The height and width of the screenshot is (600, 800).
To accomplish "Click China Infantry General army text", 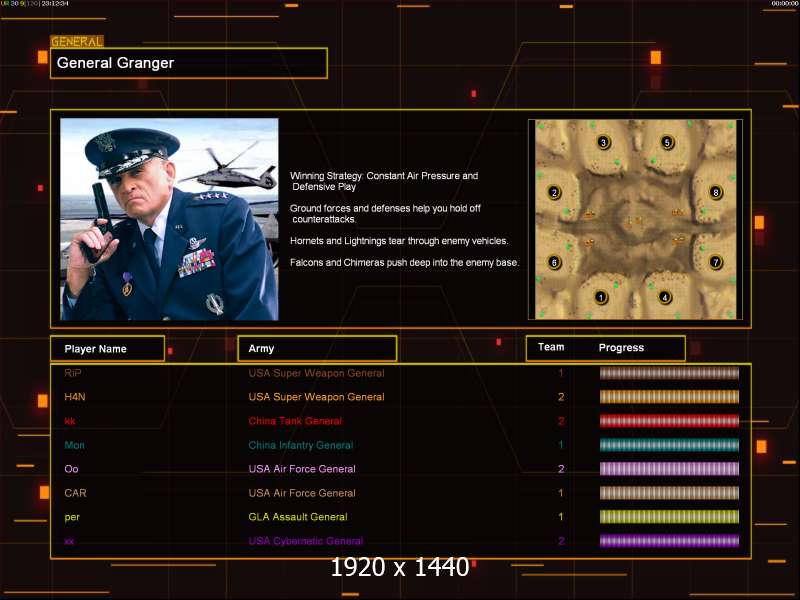I will [x=301, y=445].
